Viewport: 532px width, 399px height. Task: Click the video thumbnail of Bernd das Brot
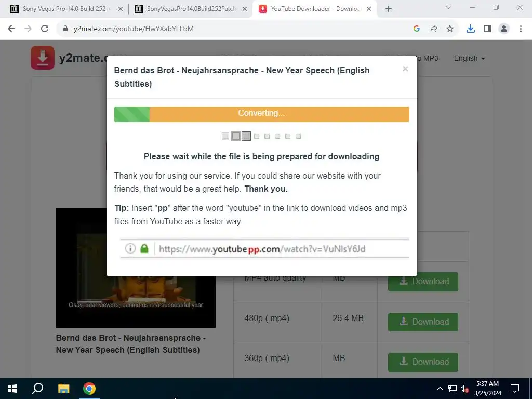click(x=136, y=268)
